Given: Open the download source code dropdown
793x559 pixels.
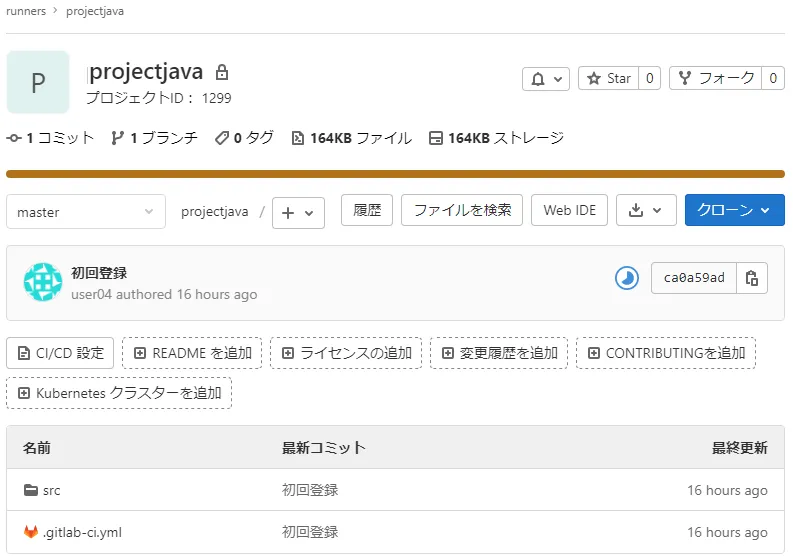Looking at the screenshot, I should (x=646, y=210).
